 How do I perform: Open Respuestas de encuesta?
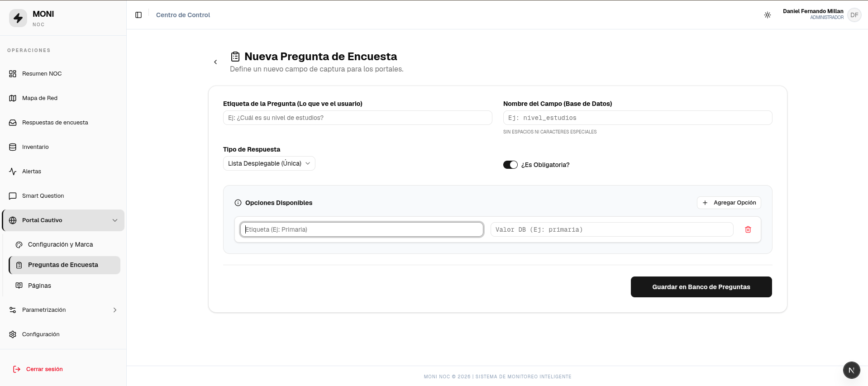point(63,123)
